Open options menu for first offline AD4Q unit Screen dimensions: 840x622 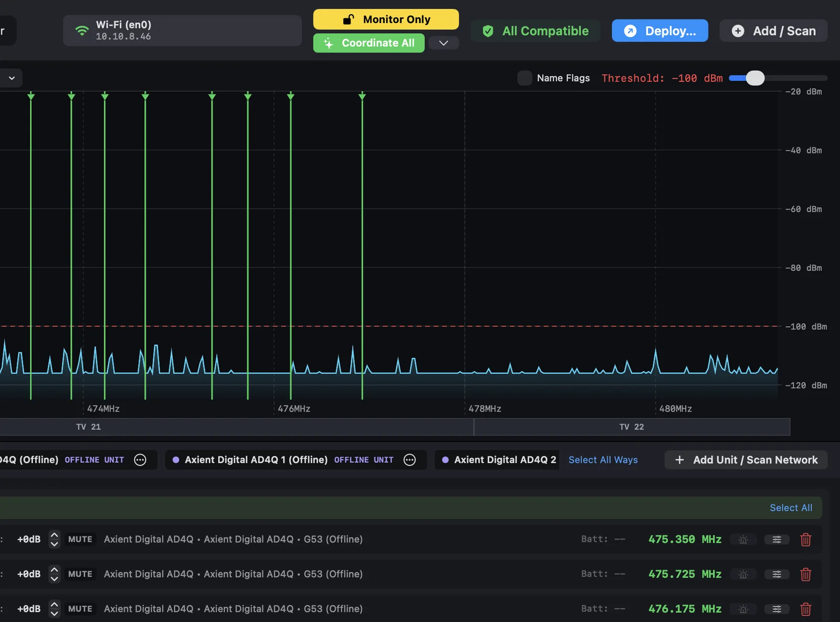140,460
